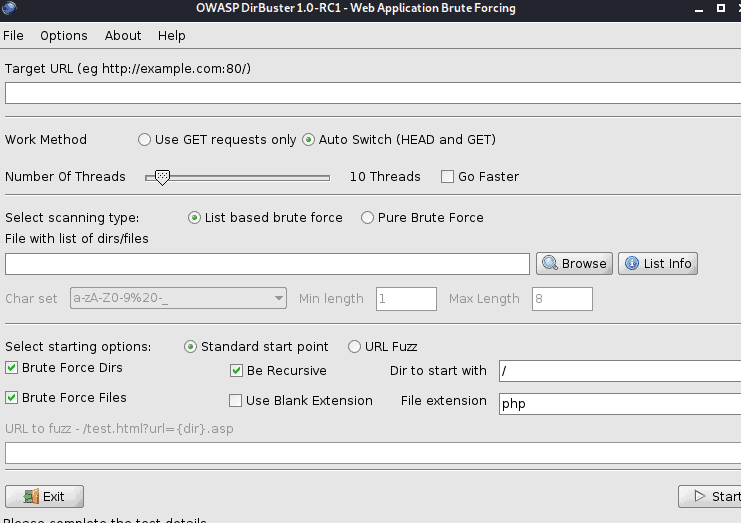Click the File extension field containing php
Viewport: 741px width, 523px height.
click(x=620, y=404)
